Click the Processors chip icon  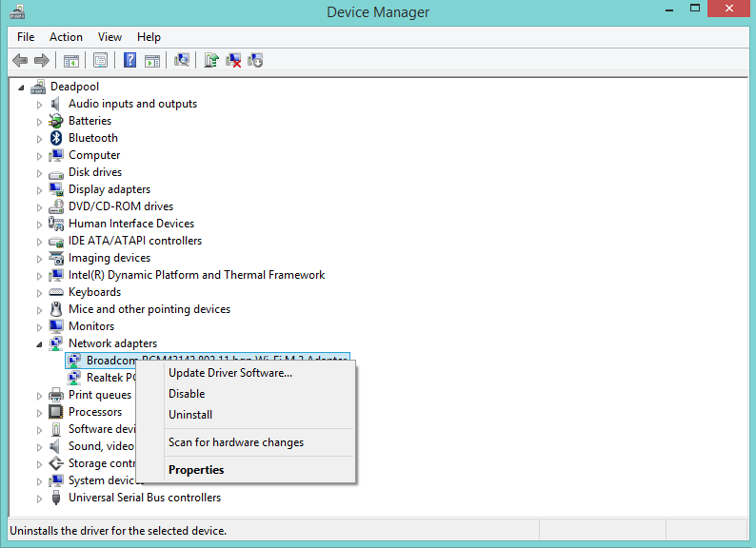(x=56, y=412)
